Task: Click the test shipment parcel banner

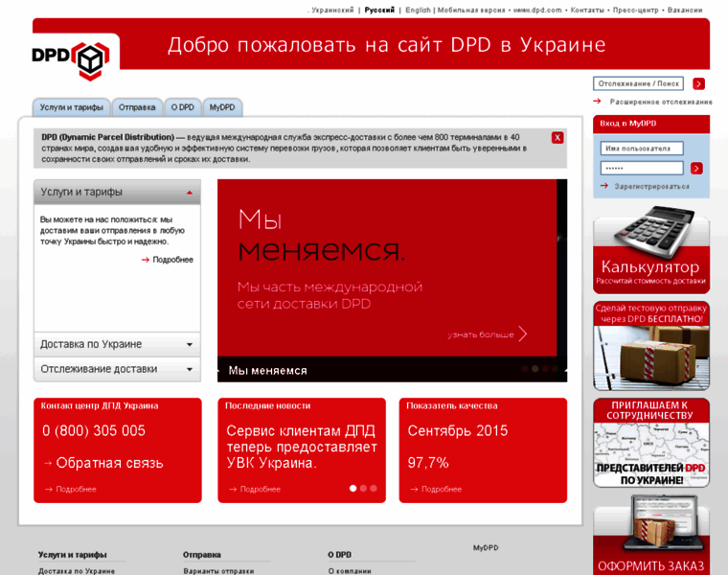Action: pos(650,345)
